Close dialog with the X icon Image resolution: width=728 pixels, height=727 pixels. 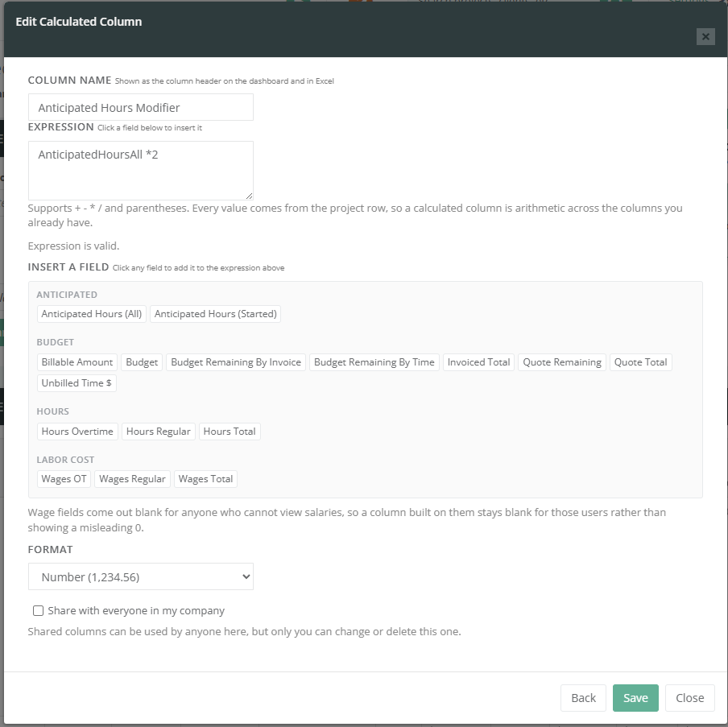pyautogui.click(x=705, y=37)
